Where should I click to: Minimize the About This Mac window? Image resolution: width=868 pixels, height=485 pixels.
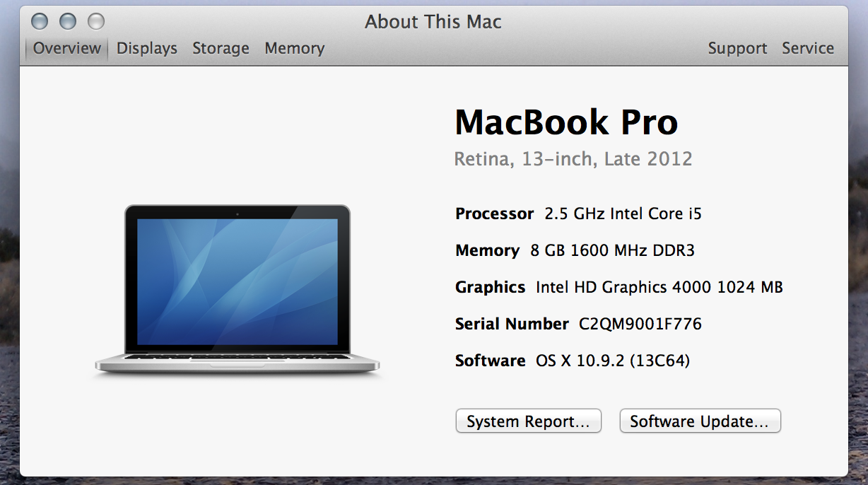pos(68,21)
